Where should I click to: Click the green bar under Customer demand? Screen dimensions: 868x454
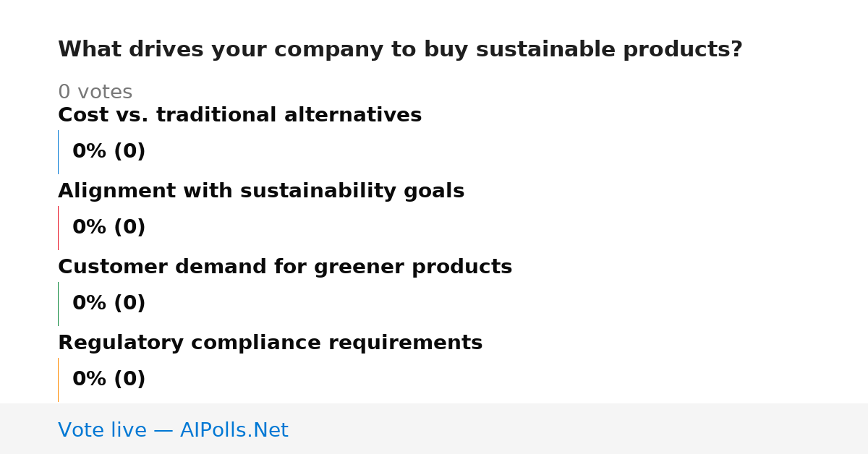(x=58, y=304)
